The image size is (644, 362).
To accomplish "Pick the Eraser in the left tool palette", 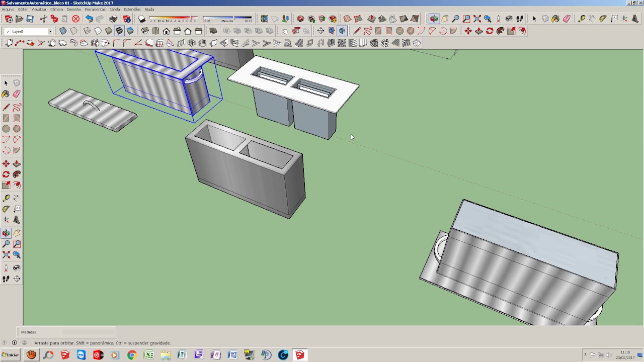I will pyautogui.click(x=17, y=94).
